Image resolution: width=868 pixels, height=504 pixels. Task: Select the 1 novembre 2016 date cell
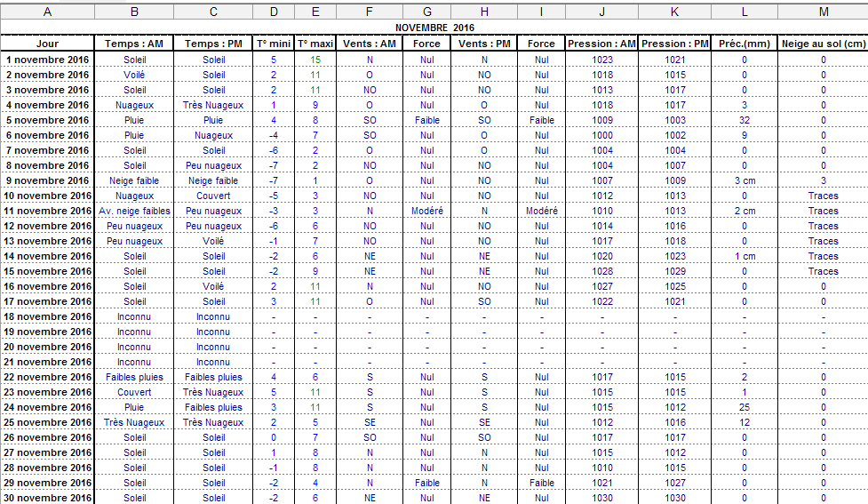47,60
